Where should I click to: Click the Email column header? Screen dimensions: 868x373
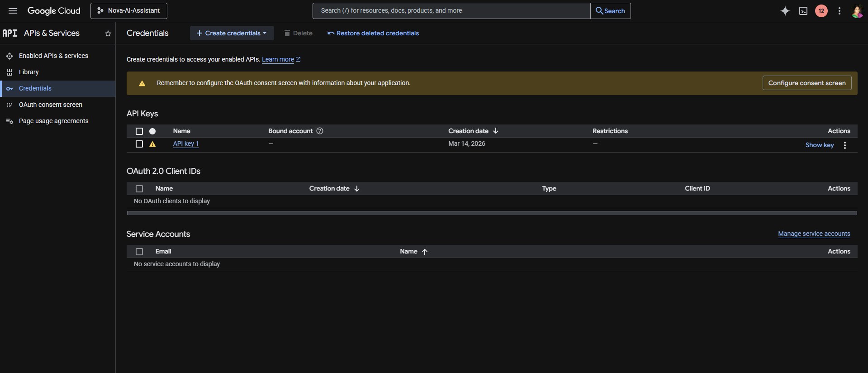pos(163,251)
